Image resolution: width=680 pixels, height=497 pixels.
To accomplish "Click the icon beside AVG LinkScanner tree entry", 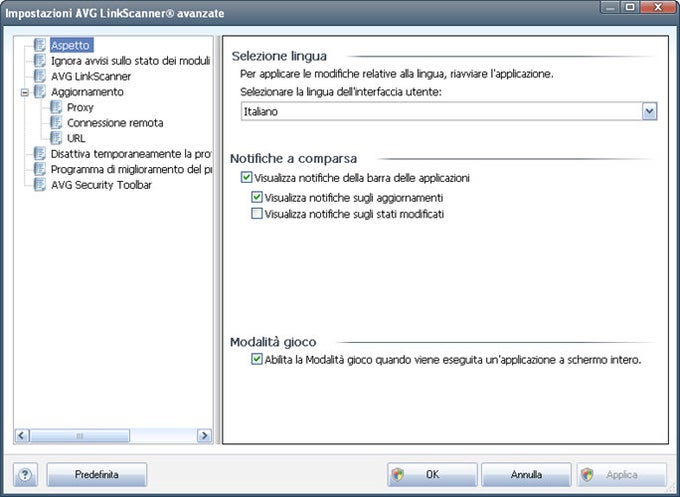I will point(39,76).
